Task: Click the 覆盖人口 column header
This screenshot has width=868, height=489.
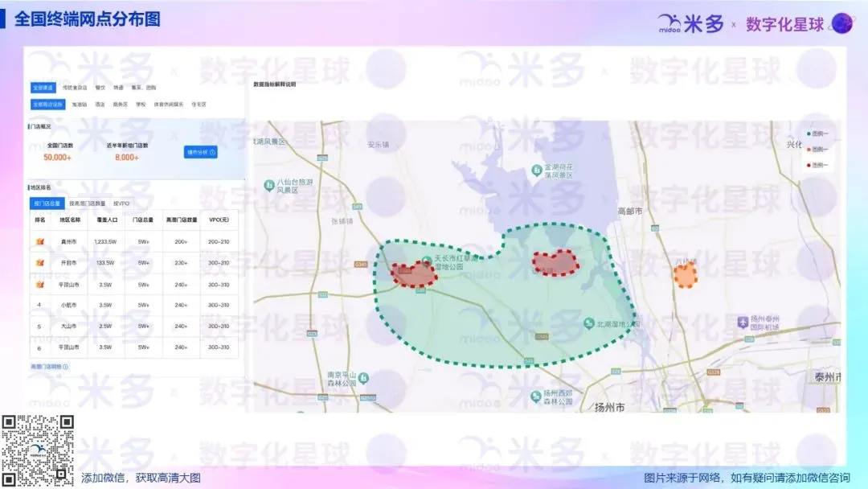Action: tap(108, 220)
